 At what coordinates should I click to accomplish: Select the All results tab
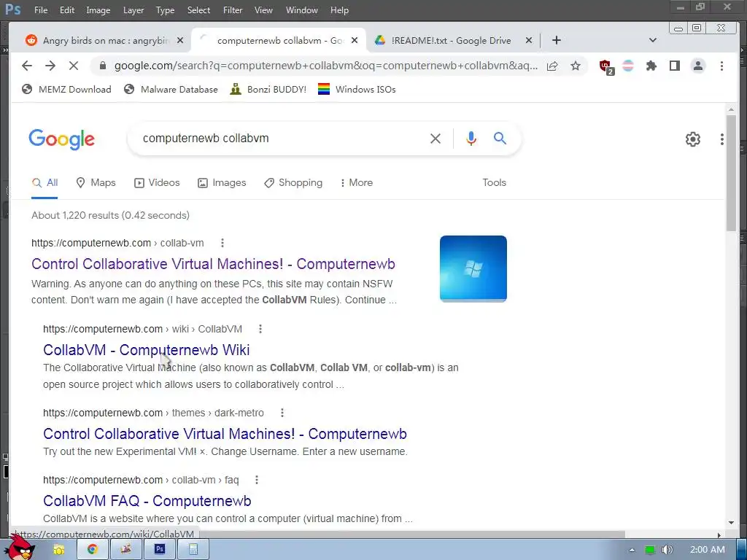44,183
